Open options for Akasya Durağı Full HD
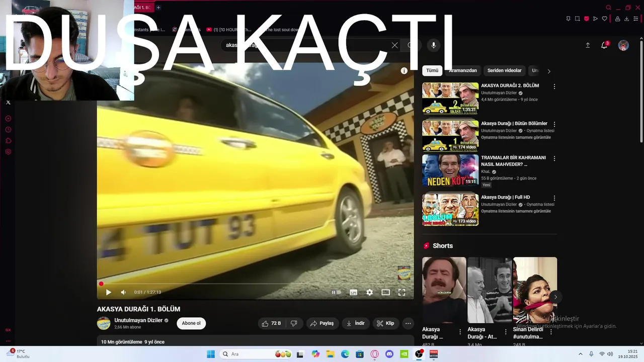This screenshot has height=362, width=644. click(x=554, y=198)
